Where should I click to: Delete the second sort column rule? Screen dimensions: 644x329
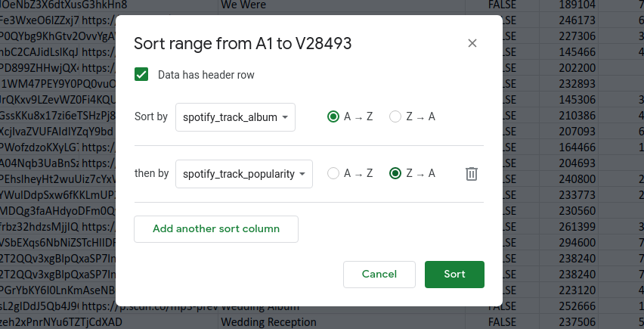pyautogui.click(x=472, y=174)
